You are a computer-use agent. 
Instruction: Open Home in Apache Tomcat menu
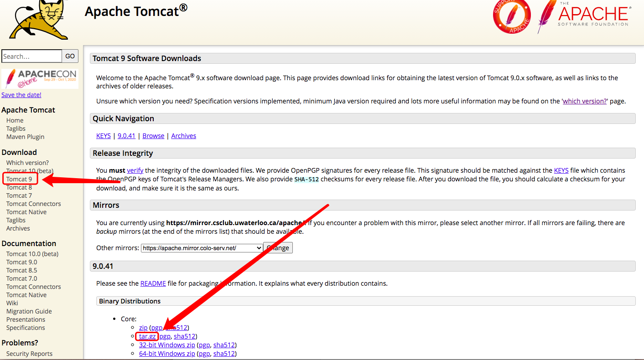(15, 120)
